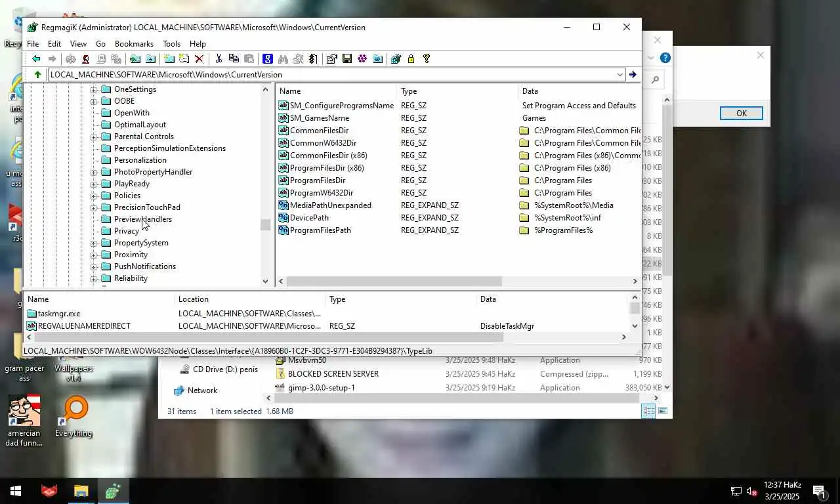Expand the PushNotifications tree node
This screenshot has height=504, width=840.
[93, 266]
